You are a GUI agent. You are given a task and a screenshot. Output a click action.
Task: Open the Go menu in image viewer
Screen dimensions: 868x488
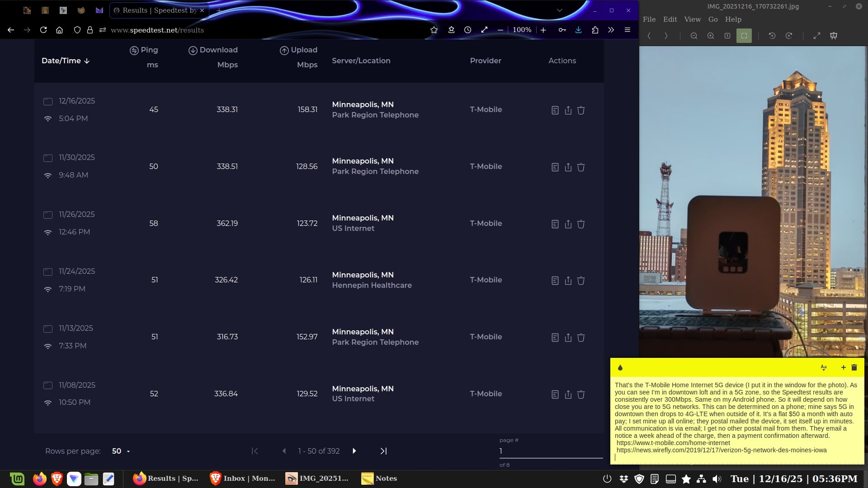tap(712, 19)
